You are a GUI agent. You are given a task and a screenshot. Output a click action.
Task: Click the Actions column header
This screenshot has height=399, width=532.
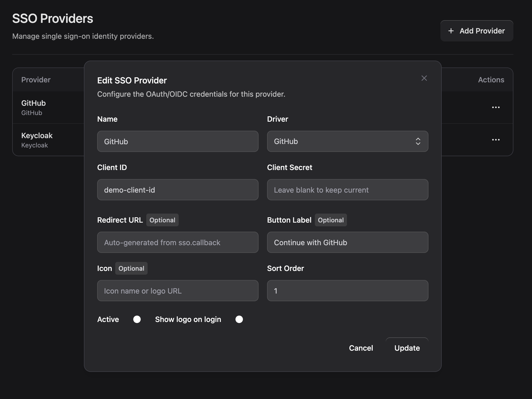tap(491, 80)
